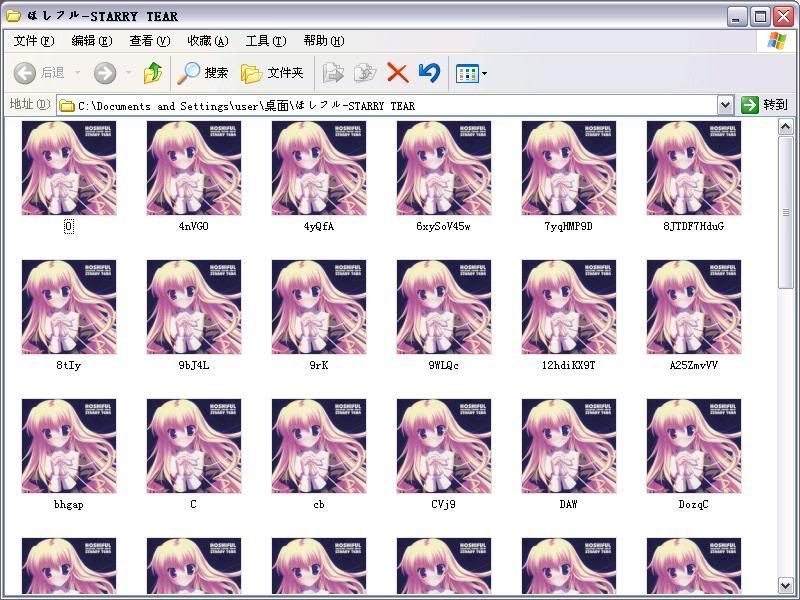Select the thumbnail named 12hdiKX9T
800x600 pixels.
point(569,307)
